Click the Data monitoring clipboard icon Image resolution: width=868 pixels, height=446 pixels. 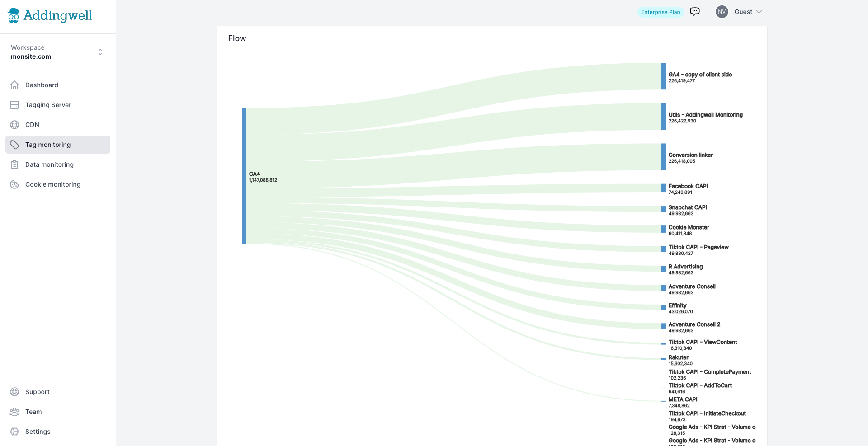[14, 164]
